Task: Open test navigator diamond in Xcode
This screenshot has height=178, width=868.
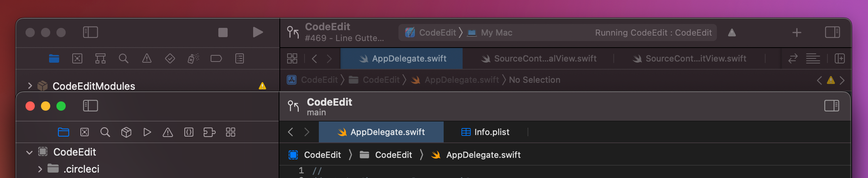Action: click(170, 58)
